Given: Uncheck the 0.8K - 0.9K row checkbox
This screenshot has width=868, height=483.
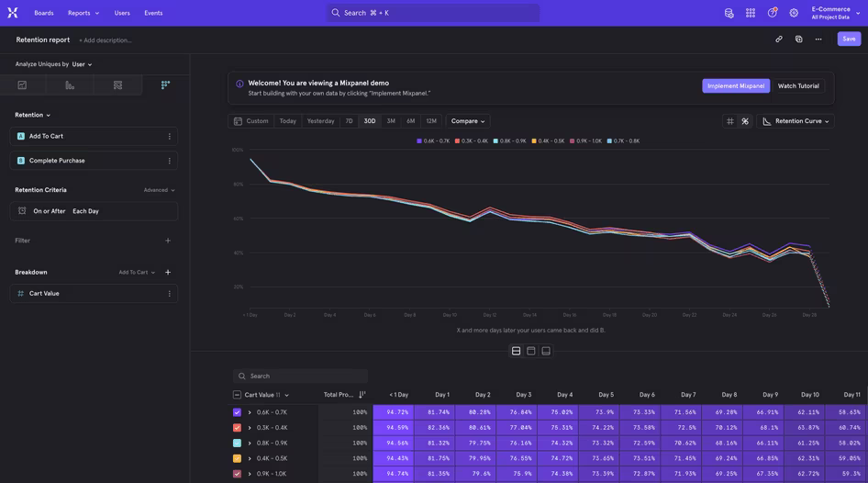Looking at the screenshot, I should point(237,444).
